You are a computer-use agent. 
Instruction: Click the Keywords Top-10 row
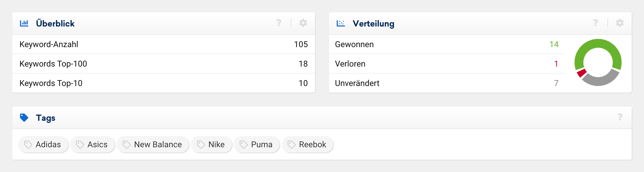tap(163, 83)
